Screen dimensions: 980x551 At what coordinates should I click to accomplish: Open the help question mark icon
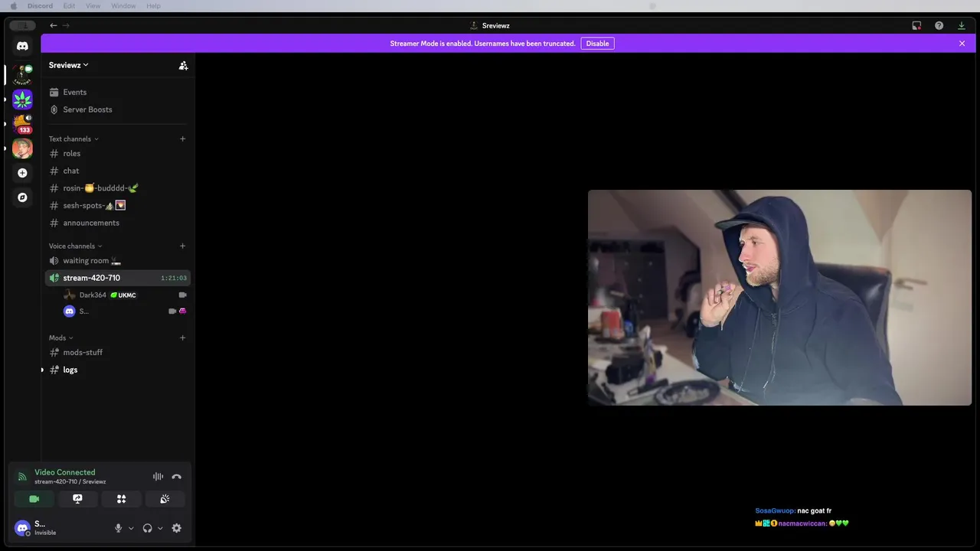[x=939, y=25]
